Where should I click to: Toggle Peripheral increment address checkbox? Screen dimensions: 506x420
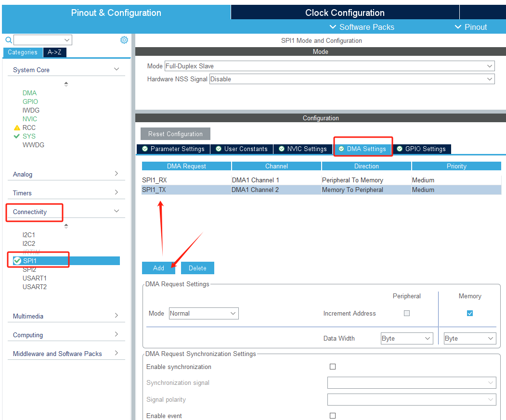click(x=407, y=313)
